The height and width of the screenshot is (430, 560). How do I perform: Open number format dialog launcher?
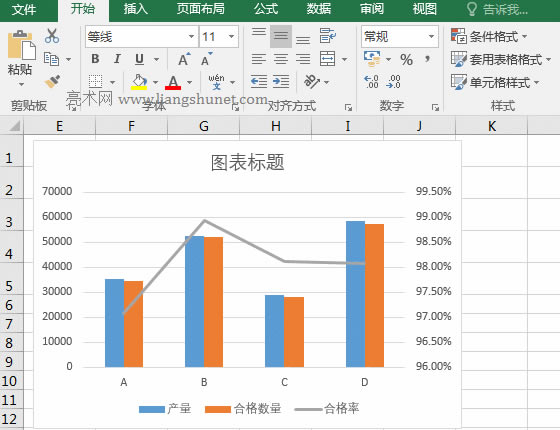point(435,107)
